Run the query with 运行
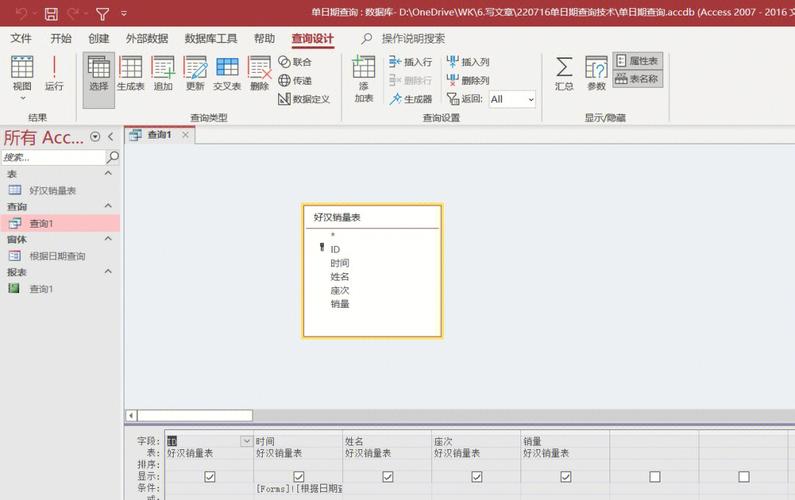This screenshot has height=500, width=795. tap(54, 74)
